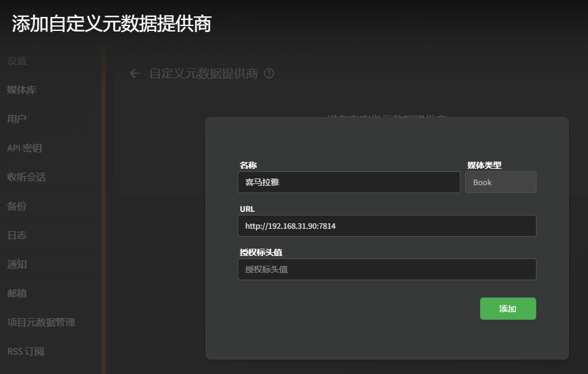
Task: Open 通知 settings in the sidebar
Action: pyautogui.click(x=18, y=264)
